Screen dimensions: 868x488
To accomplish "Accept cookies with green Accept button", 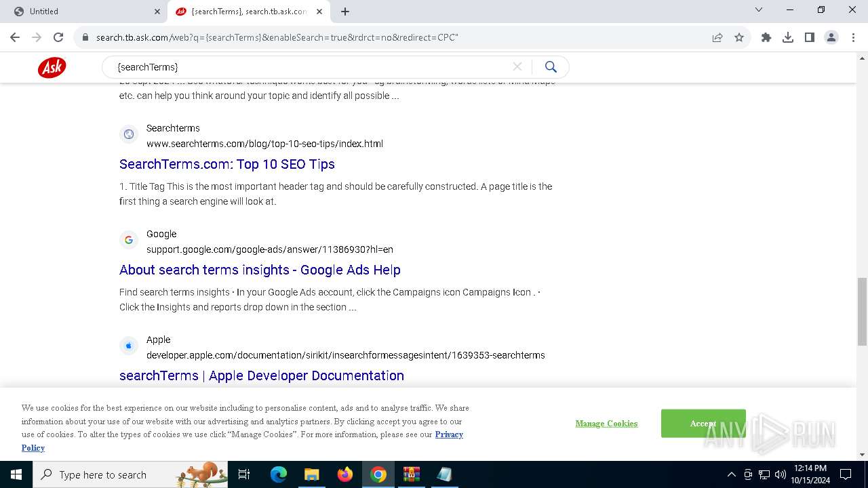I will click(703, 424).
